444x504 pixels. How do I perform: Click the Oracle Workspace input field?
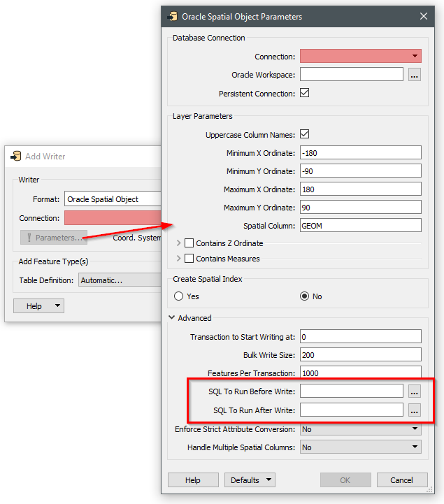pyautogui.click(x=352, y=75)
